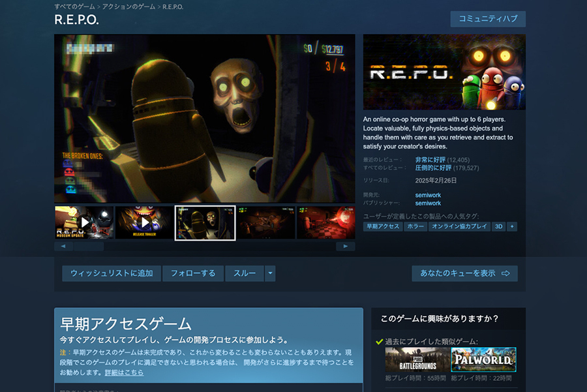The image size is (587, 392).
Task: Click the right arrow of screenshot strip
Action: (346, 247)
